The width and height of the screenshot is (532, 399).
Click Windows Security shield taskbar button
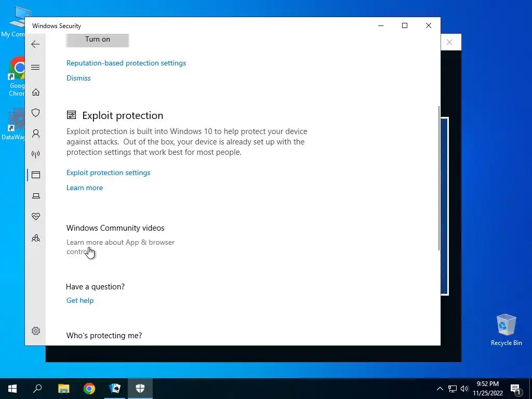coord(140,389)
